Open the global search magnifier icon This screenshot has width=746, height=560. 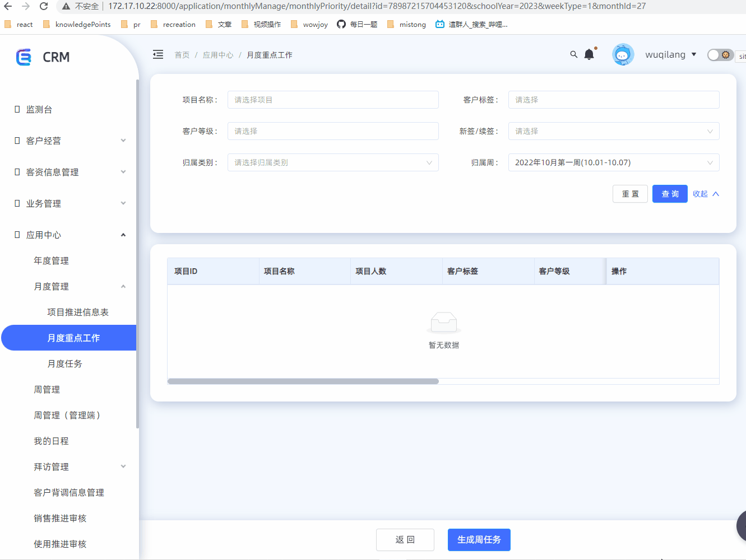[x=573, y=54]
